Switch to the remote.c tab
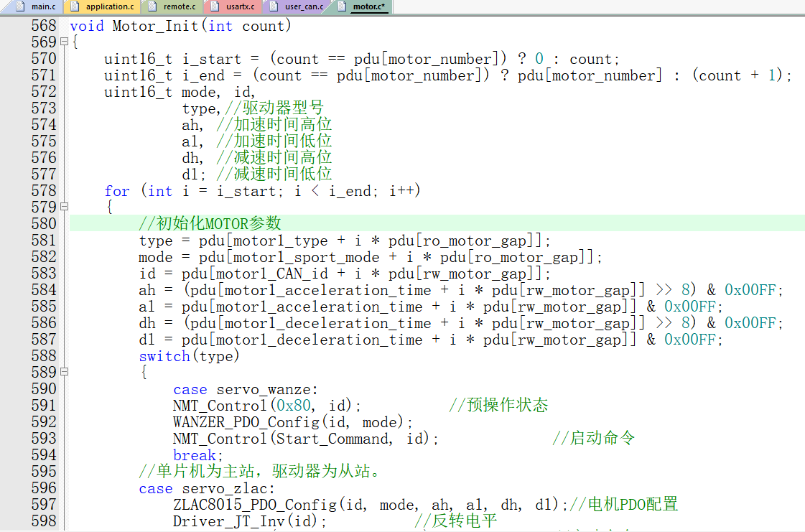The height and width of the screenshot is (532, 805). pyautogui.click(x=179, y=6)
